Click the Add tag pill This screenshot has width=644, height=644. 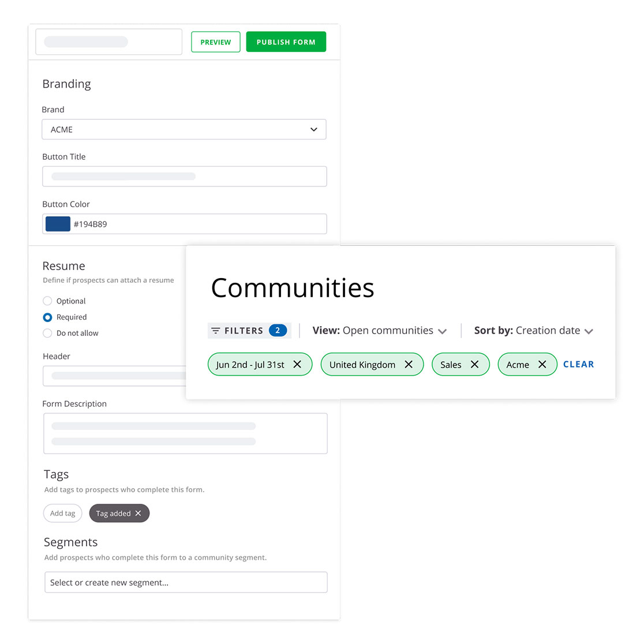point(62,513)
